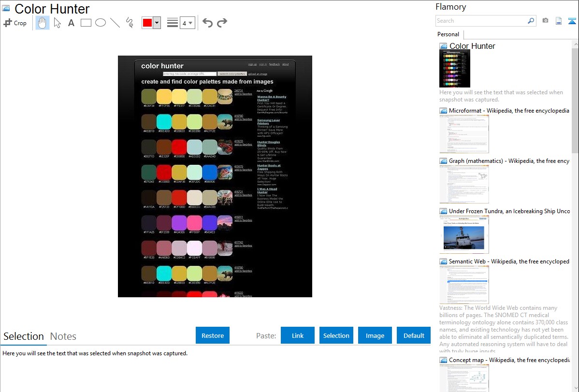Click the camera snapshot icon
The height and width of the screenshot is (392, 579).
545,21
